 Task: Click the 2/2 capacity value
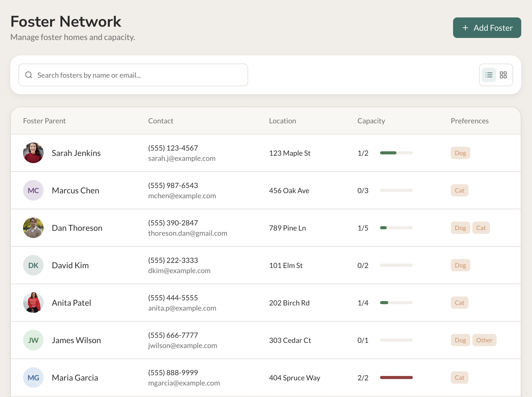click(x=363, y=378)
